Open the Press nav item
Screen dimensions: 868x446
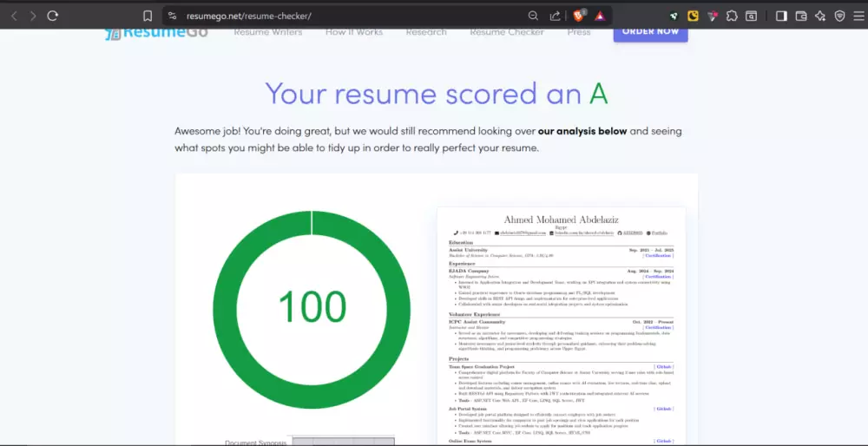(578, 32)
